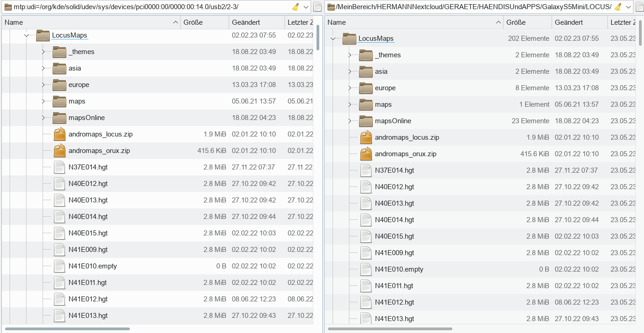
Task: Click right pane vertical scrollbar thumb
Action: click(641, 33)
